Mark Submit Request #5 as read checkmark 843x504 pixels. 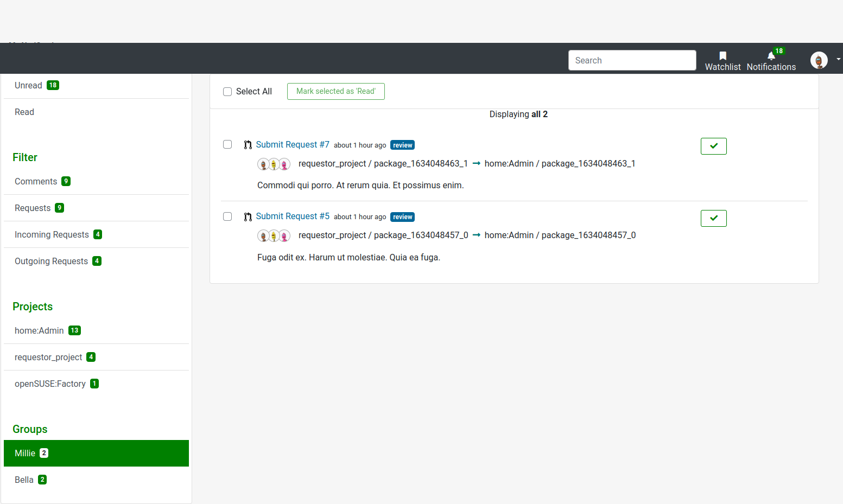[713, 218]
